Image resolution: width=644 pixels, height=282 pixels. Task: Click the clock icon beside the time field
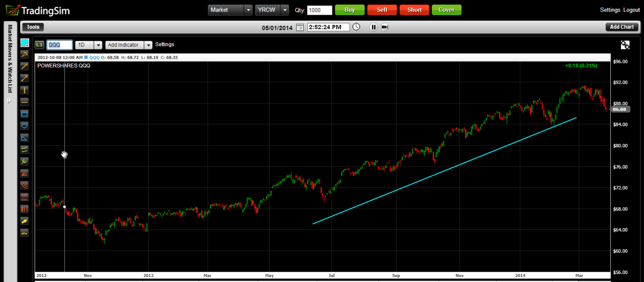356,27
